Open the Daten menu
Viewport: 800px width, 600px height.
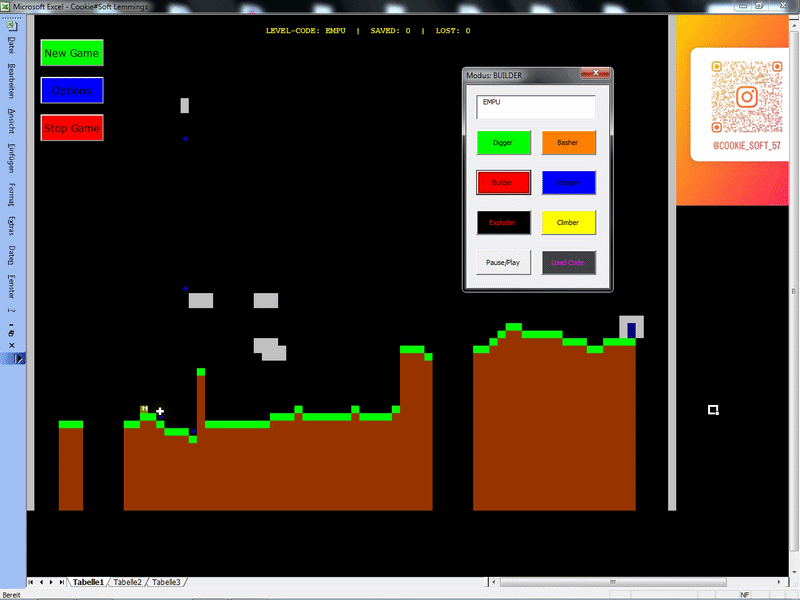(x=11, y=255)
